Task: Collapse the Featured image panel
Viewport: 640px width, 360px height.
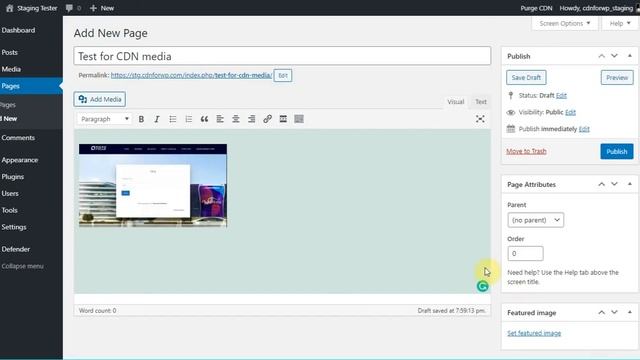Action: tap(630, 312)
